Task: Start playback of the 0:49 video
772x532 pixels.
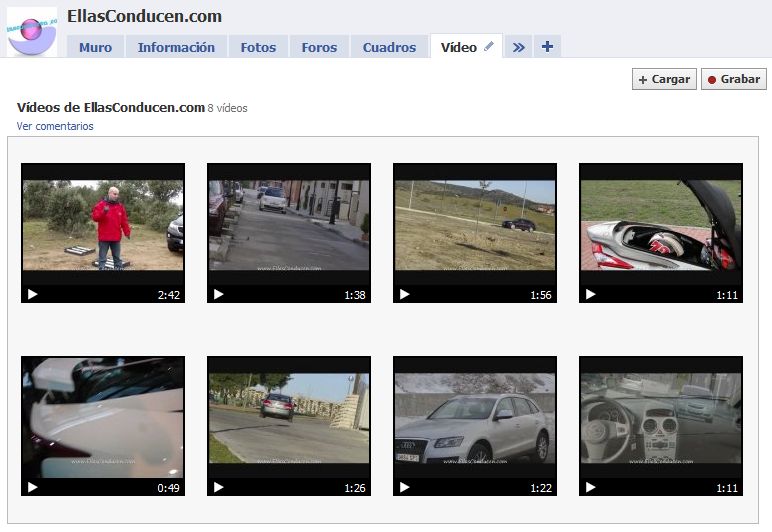Action: click(x=103, y=425)
